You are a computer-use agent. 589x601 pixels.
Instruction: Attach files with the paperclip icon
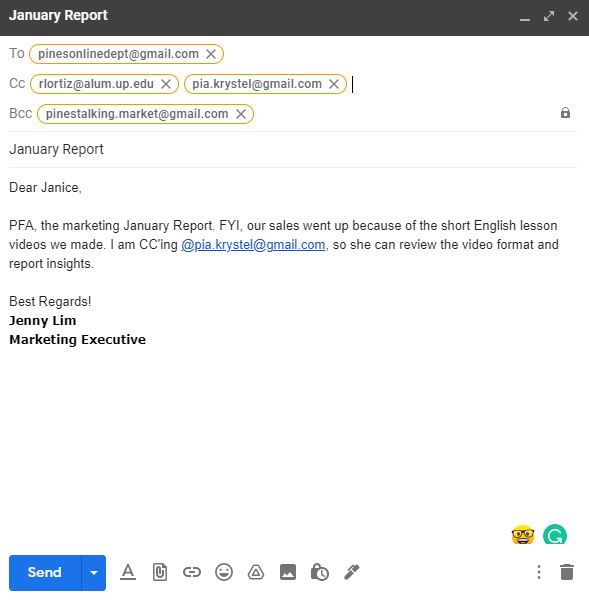[160, 572]
